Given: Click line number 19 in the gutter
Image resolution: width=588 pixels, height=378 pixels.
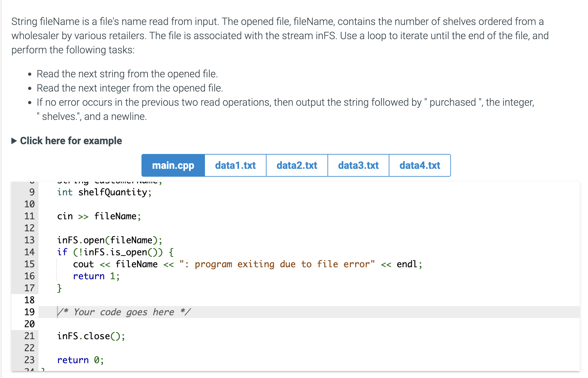Looking at the screenshot, I should [x=29, y=312].
